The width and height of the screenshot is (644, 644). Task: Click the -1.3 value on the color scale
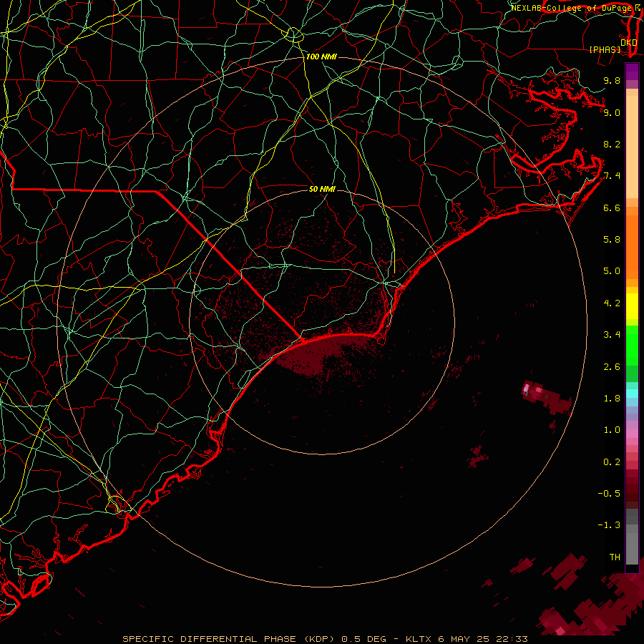tap(609, 525)
